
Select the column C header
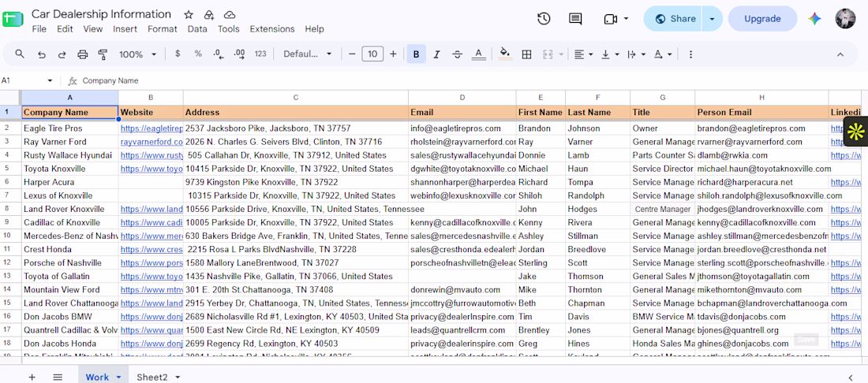tap(296, 98)
